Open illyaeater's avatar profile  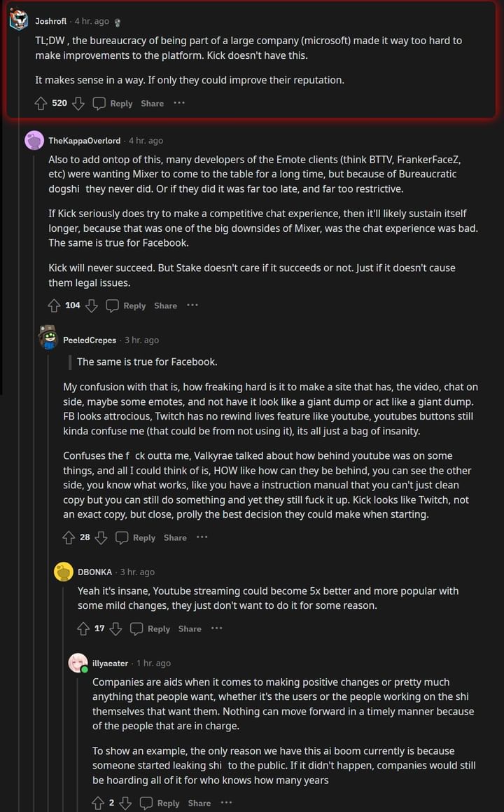(78, 663)
